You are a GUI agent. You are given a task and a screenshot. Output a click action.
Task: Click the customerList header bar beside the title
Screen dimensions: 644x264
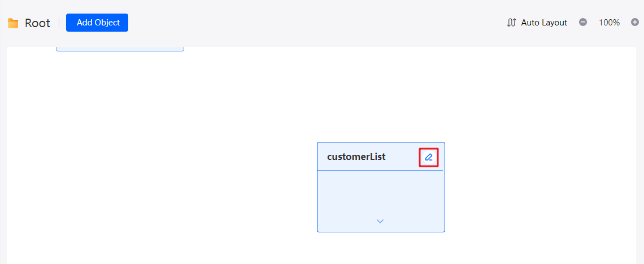pyautogui.click(x=402, y=157)
